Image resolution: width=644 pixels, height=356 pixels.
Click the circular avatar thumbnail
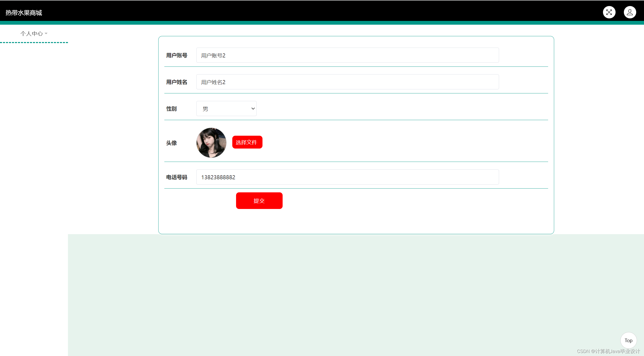211,143
